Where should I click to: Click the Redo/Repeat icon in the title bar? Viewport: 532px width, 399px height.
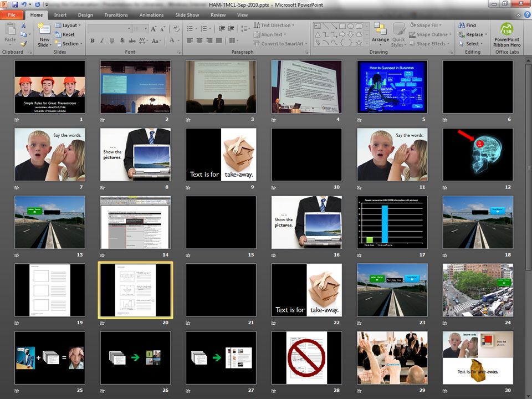37,5
